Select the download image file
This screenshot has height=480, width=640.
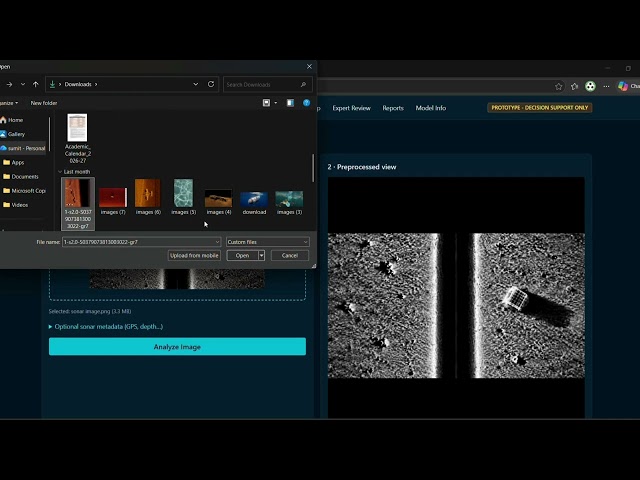[x=254, y=203]
